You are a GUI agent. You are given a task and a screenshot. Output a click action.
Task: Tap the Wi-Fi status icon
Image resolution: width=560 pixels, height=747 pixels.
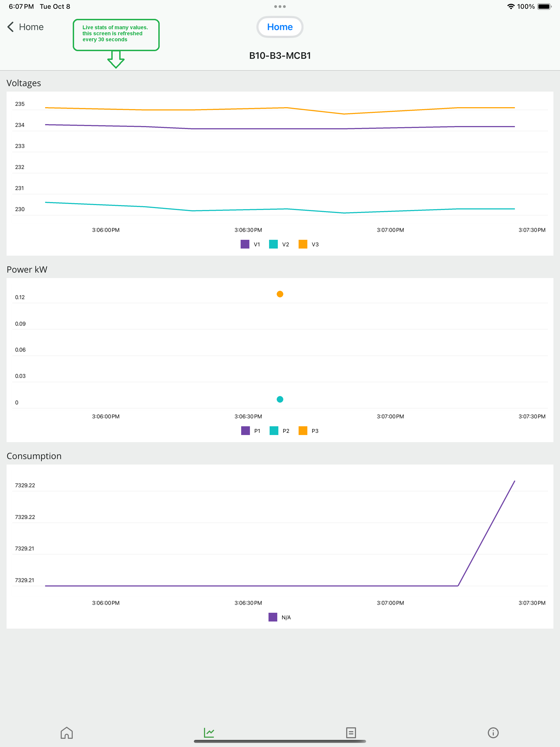coord(511,6)
